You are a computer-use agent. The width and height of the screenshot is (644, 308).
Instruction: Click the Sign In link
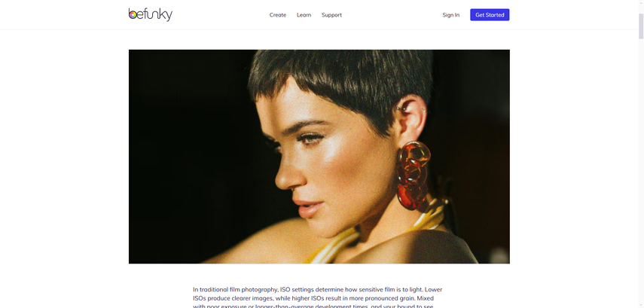point(450,15)
